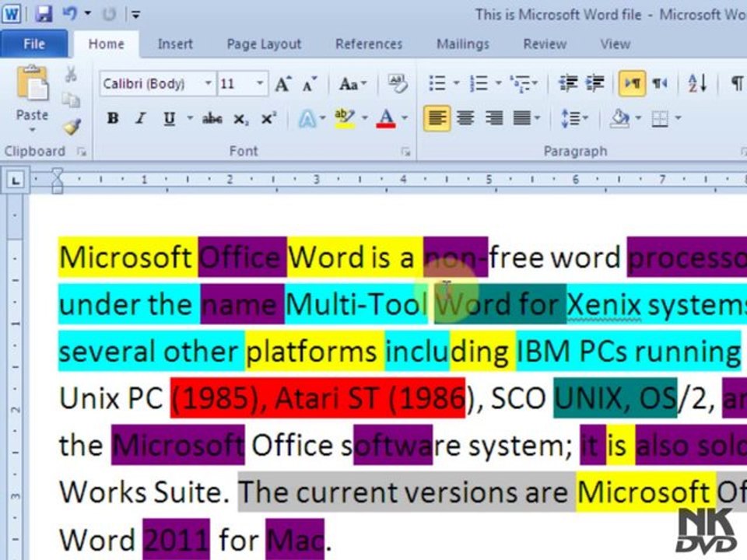Apply yellow text highlight color
747x560 pixels.
point(345,118)
